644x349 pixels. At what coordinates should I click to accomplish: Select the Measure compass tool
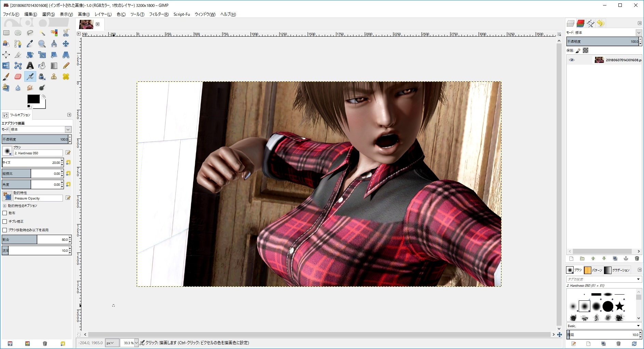pyautogui.click(x=54, y=44)
